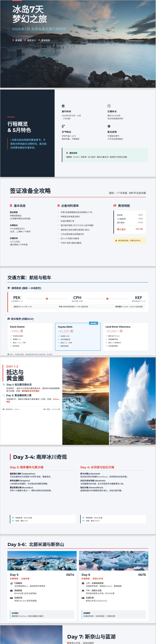
Task: Click the warning icon beside 建议提前准备
Action: click(116, 240)
